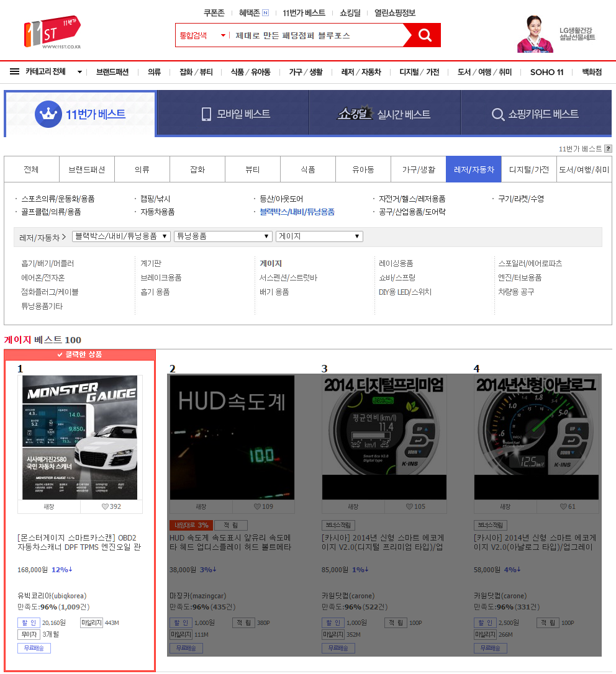The height and width of the screenshot is (674, 616).
Task: Open the 튜닝용품기타 subcategory link
Action: (x=42, y=306)
